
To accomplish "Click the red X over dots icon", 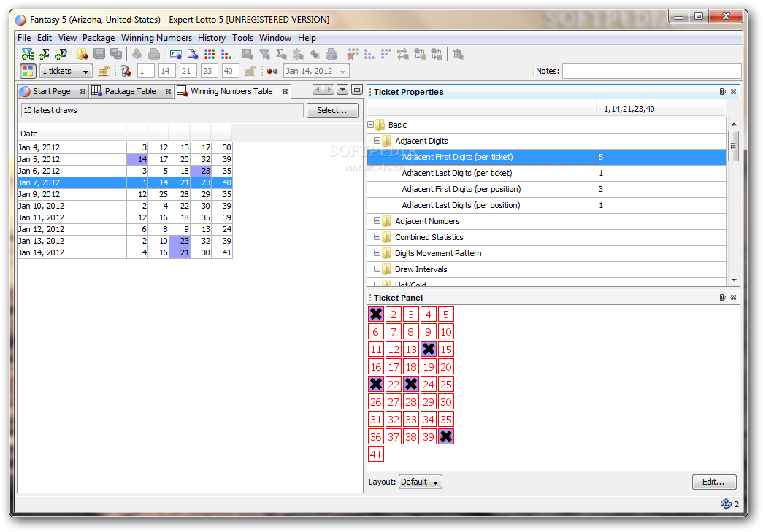I will (353, 54).
